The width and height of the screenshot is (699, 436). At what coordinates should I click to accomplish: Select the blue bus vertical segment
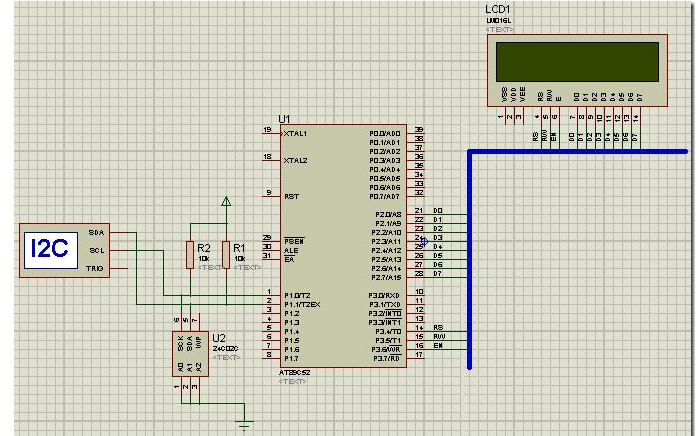[469, 260]
